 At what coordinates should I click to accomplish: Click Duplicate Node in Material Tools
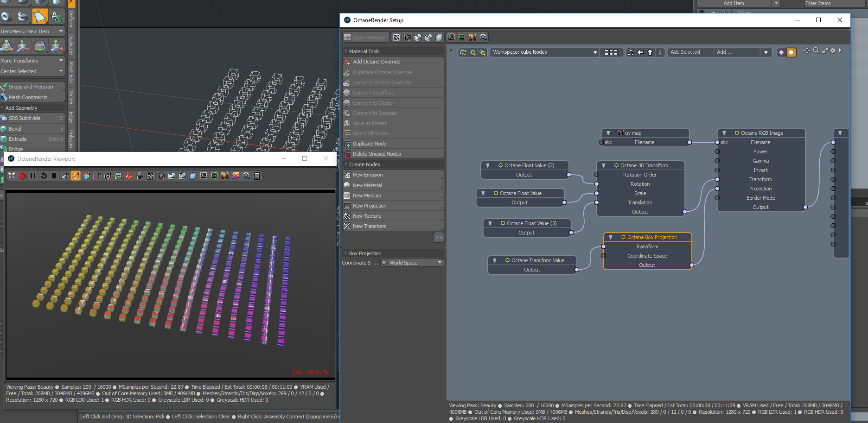tap(393, 144)
